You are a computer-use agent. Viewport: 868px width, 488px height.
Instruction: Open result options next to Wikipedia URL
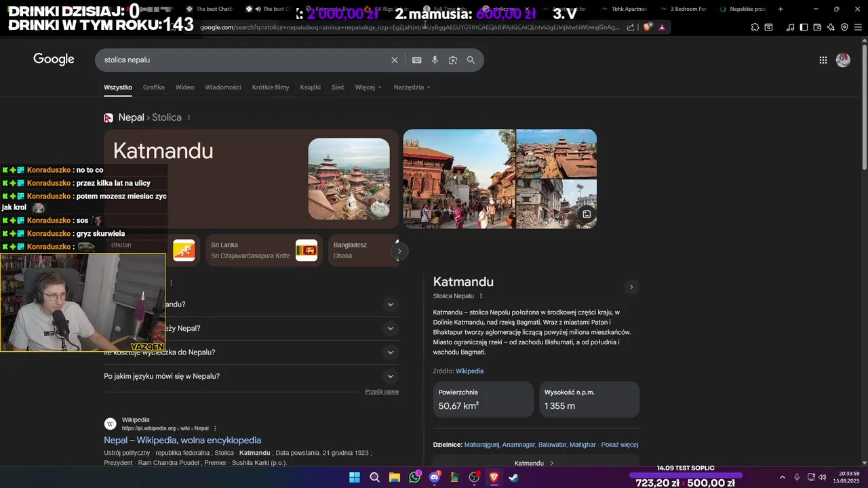click(215, 428)
